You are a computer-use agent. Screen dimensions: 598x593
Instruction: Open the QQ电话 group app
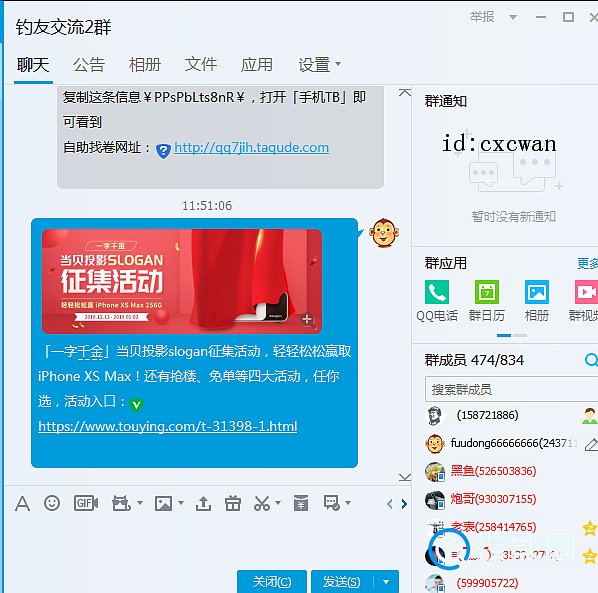point(437,292)
